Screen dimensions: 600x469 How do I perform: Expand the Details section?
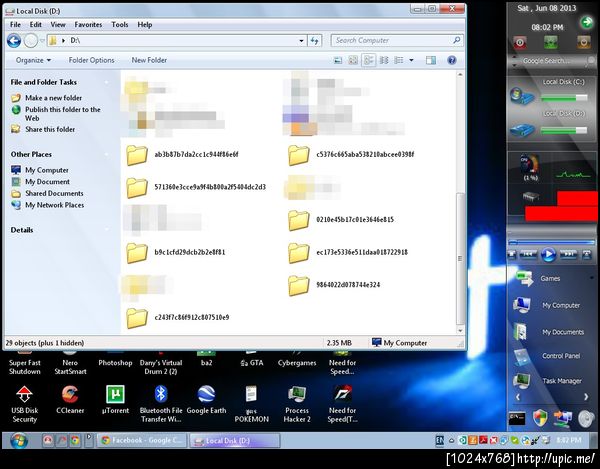tap(106, 230)
